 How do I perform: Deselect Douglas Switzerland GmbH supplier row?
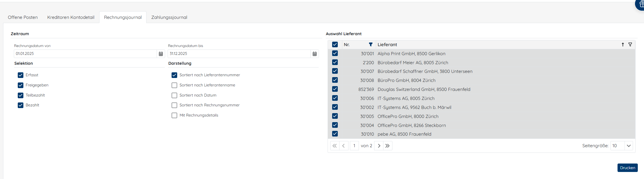(x=335, y=89)
